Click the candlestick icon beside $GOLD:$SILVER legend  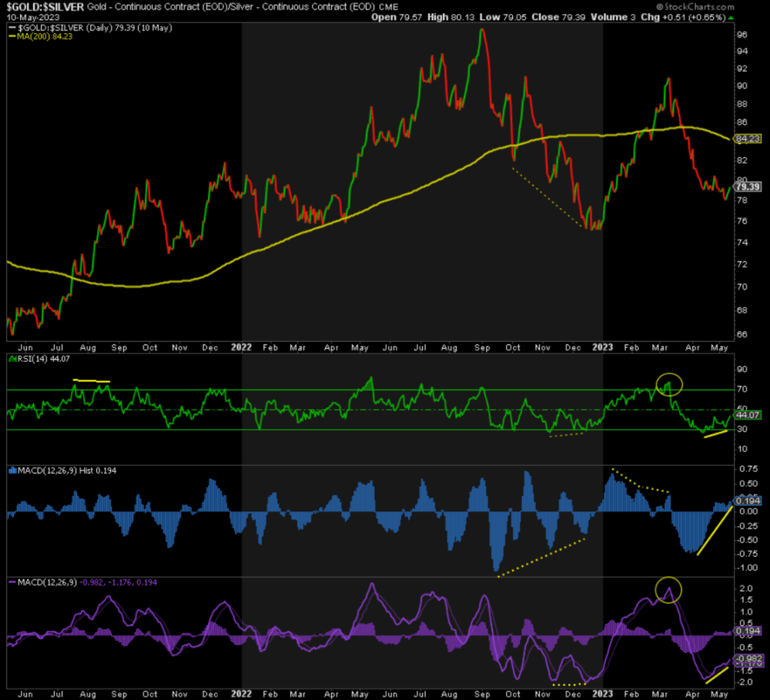(x=12, y=26)
